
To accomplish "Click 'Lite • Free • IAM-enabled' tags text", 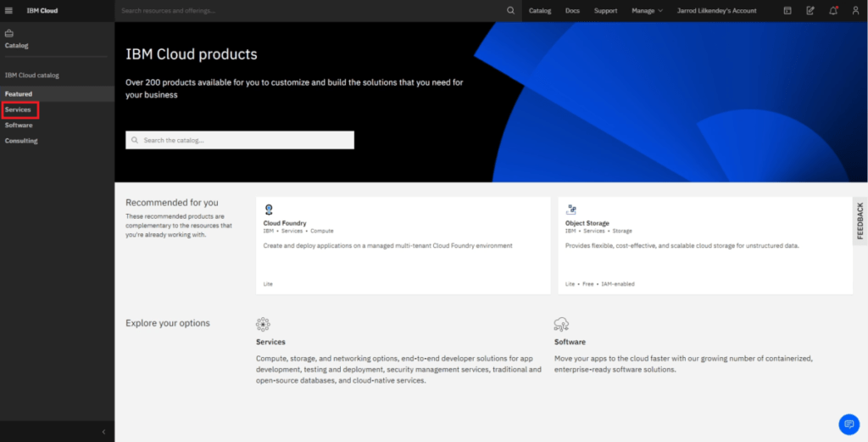I will [x=599, y=284].
